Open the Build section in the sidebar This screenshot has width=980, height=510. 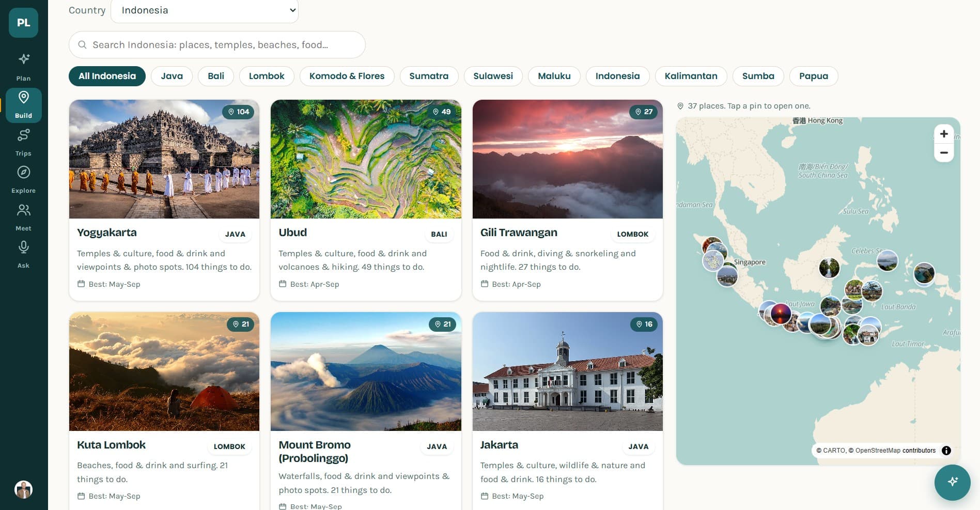pos(23,105)
